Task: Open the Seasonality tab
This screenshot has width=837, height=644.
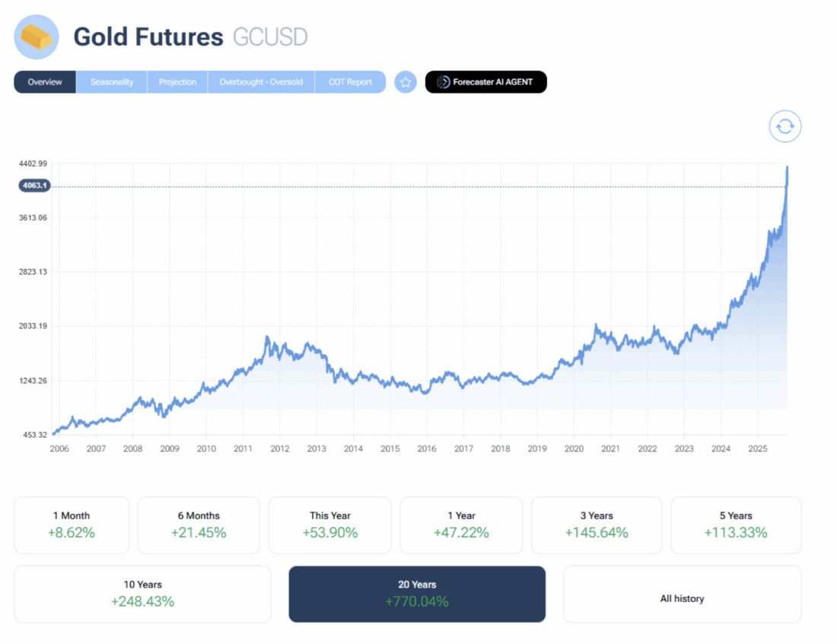Action: coord(112,82)
